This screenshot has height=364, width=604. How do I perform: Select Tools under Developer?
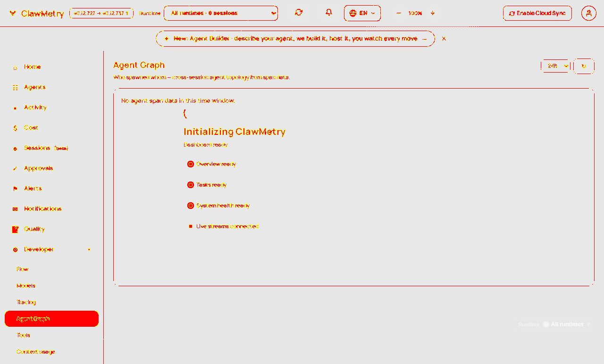[x=51, y=335]
